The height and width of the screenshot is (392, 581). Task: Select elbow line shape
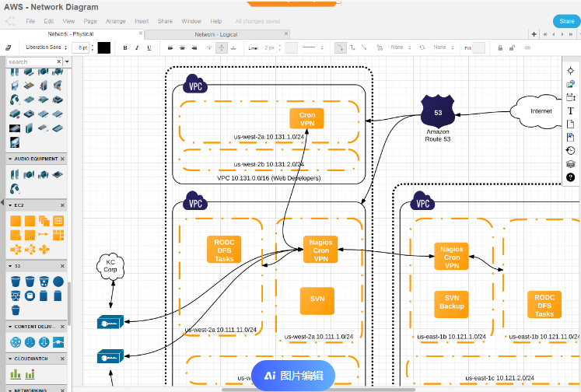tap(352, 47)
